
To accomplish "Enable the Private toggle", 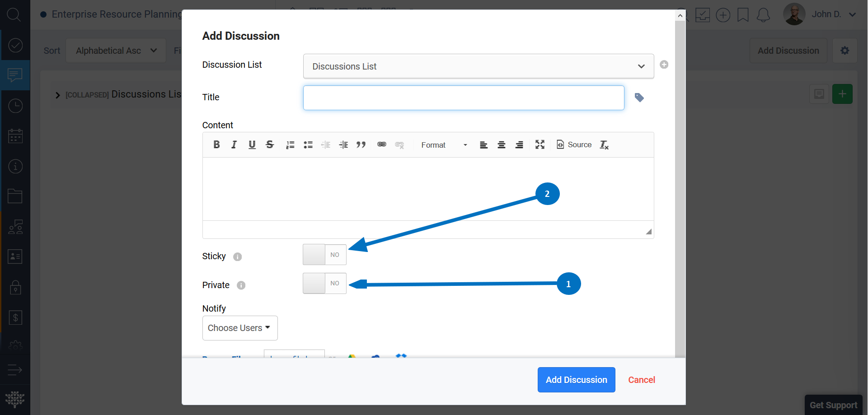I will click(324, 283).
